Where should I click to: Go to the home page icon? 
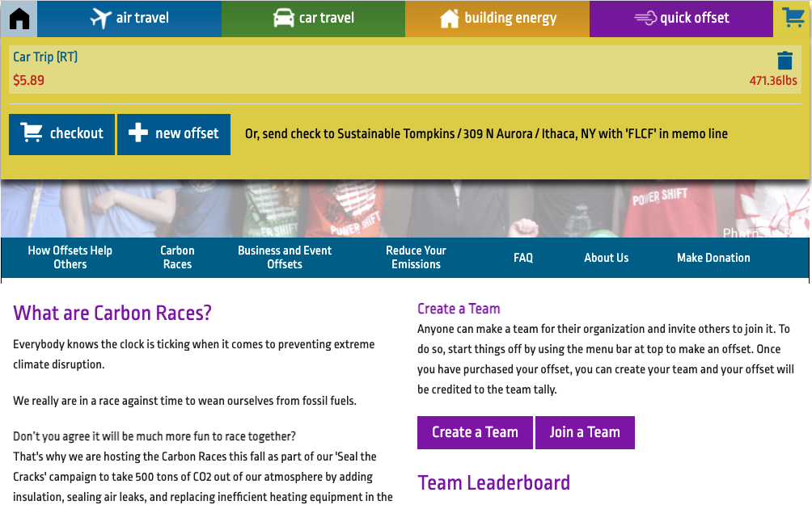click(19, 18)
